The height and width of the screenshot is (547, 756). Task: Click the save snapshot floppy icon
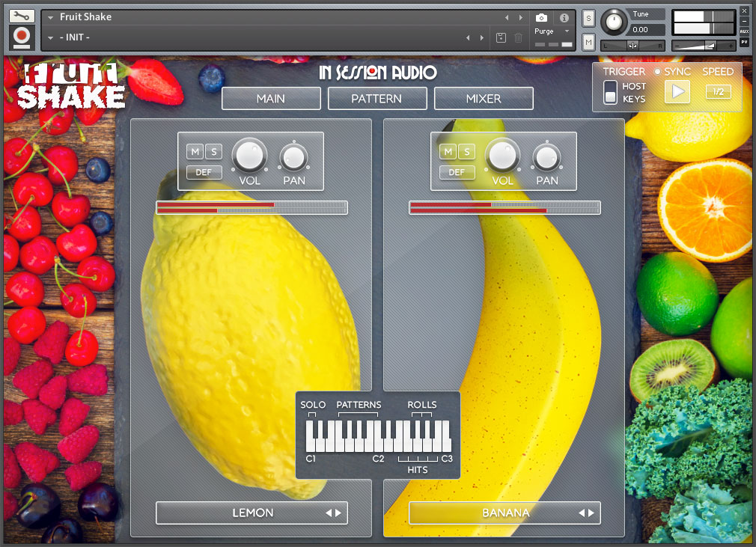pyautogui.click(x=501, y=37)
